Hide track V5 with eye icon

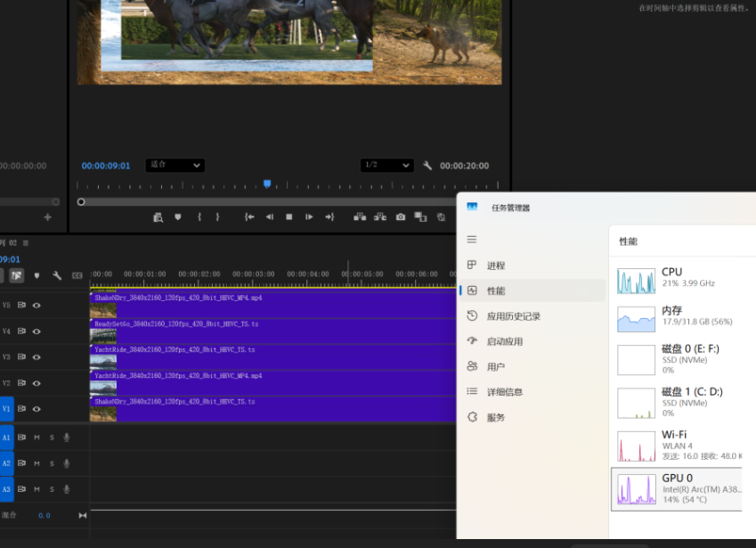click(x=37, y=306)
